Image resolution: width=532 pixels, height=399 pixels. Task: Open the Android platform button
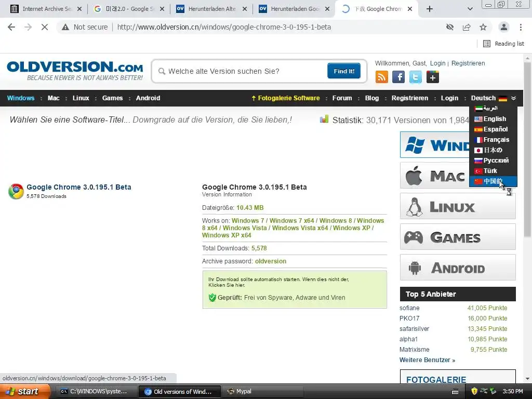click(x=458, y=268)
